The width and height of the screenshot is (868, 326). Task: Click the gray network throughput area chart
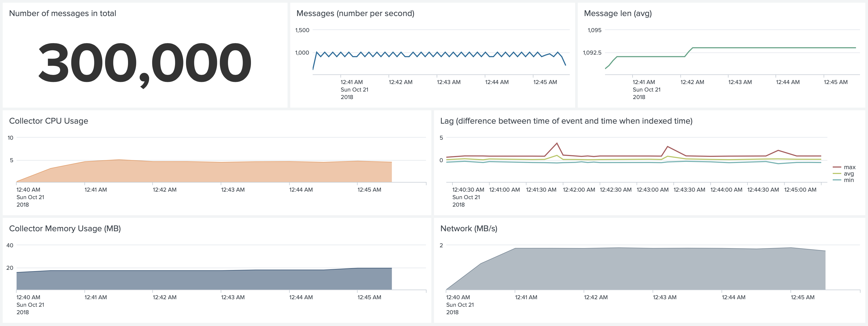click(640, 270)
